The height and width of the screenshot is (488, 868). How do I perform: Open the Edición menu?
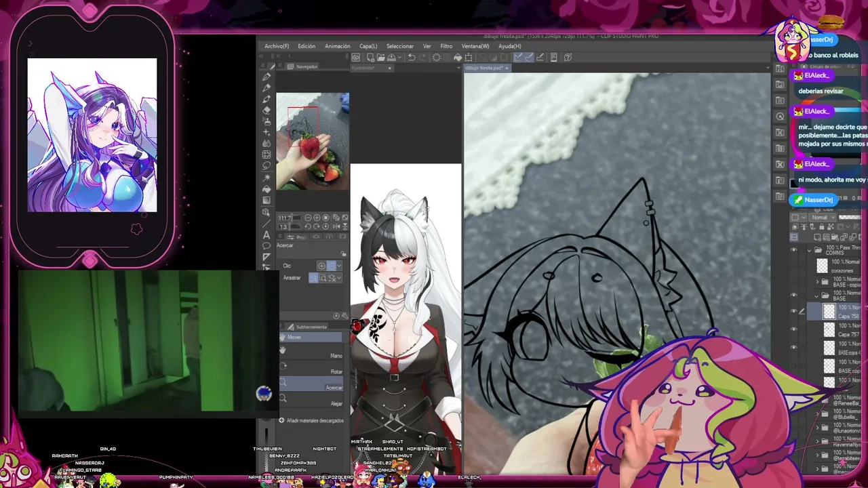click(x=307, y=46)
